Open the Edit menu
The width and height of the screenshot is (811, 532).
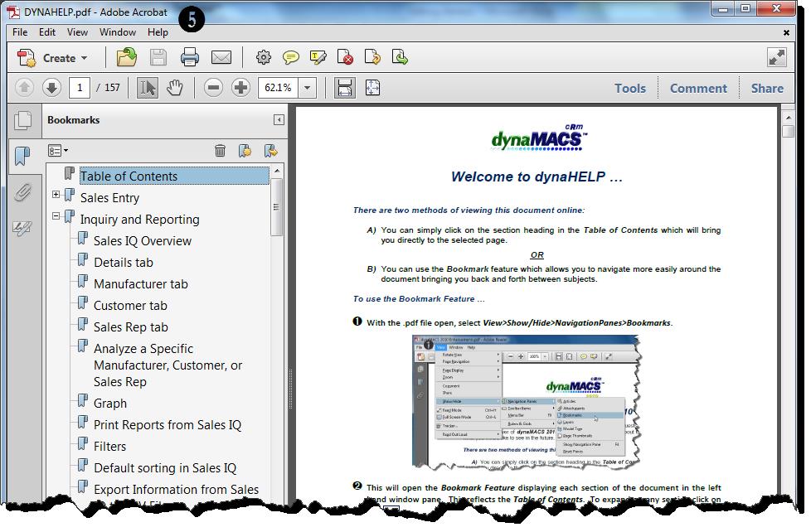point(47,32)
